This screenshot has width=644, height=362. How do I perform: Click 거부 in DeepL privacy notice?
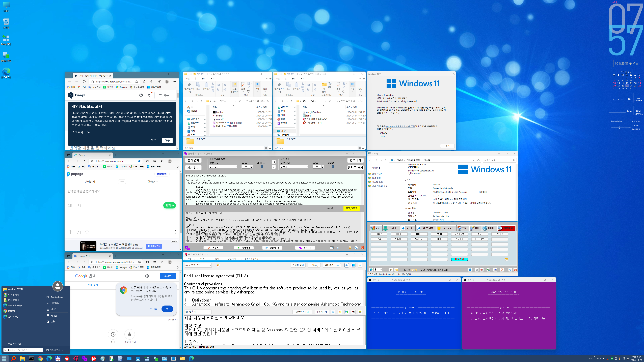[x=153, y=140]
